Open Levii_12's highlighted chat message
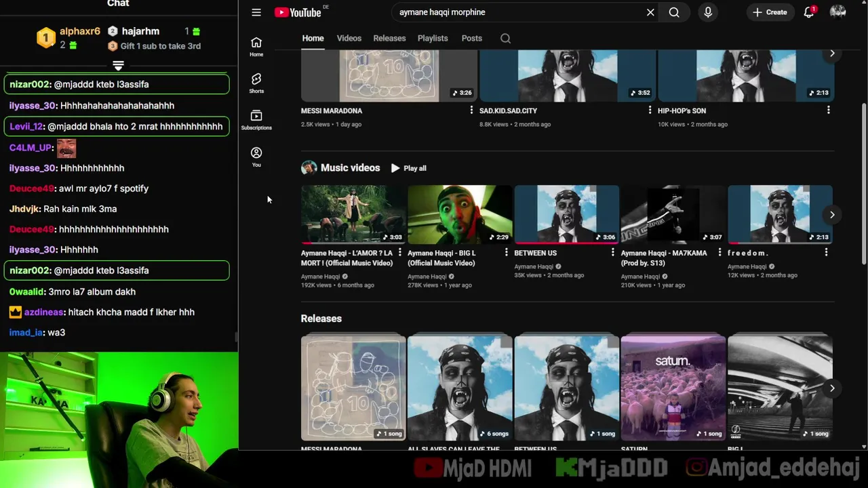This screenshot has height=488, width=868. (117, 126)
